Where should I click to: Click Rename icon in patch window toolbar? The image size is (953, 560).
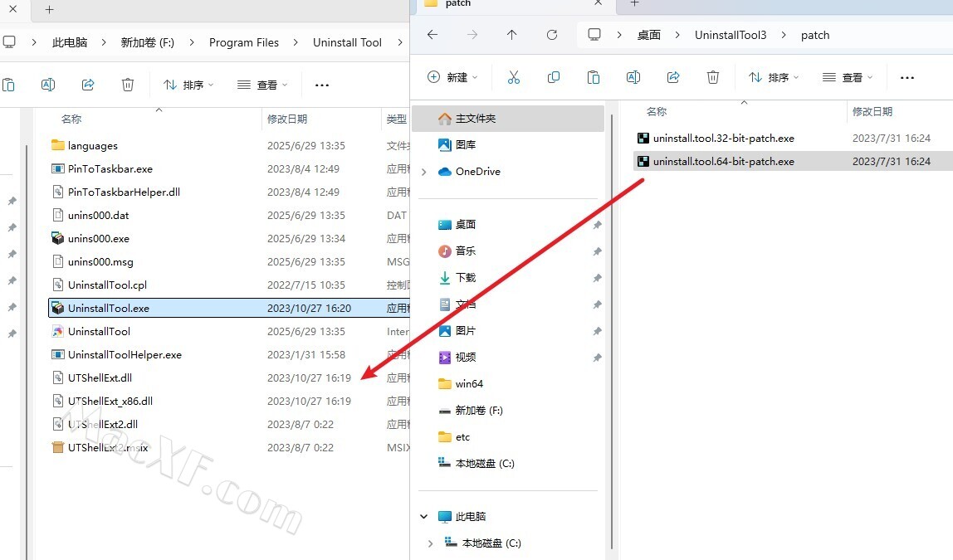tap(633, 77)
